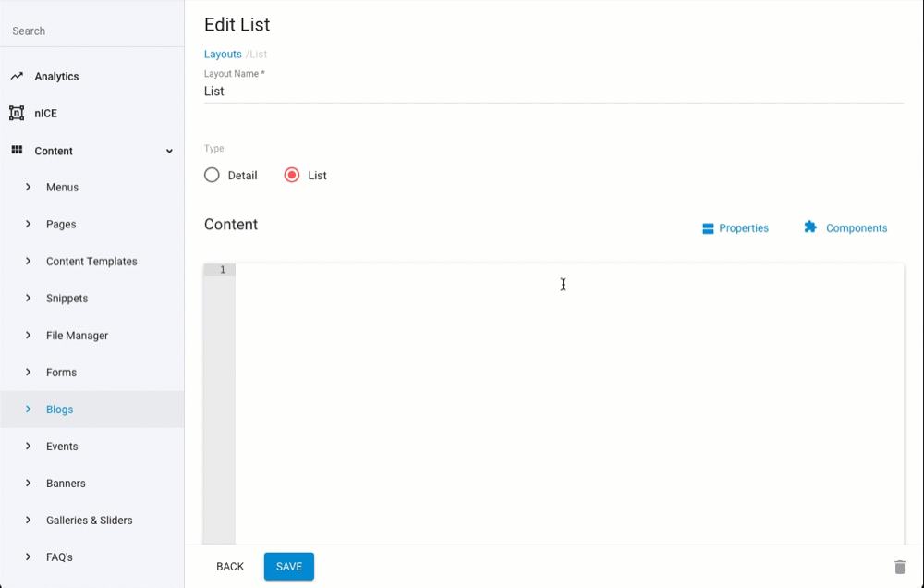
Task: Expand the Pages submenu chevron
Action: (29, 224)
